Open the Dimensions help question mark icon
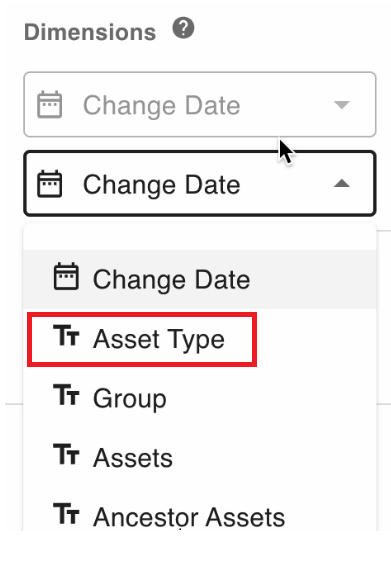This screenshot has width=391, height=571. 183,28
